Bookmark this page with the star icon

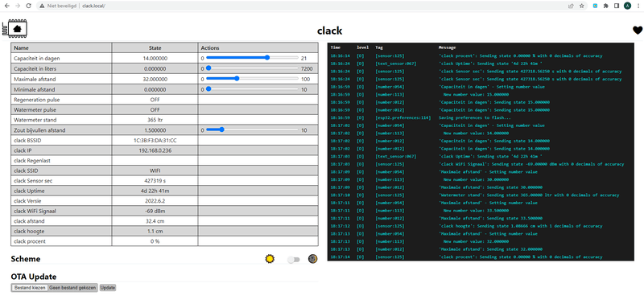(581, 6)
